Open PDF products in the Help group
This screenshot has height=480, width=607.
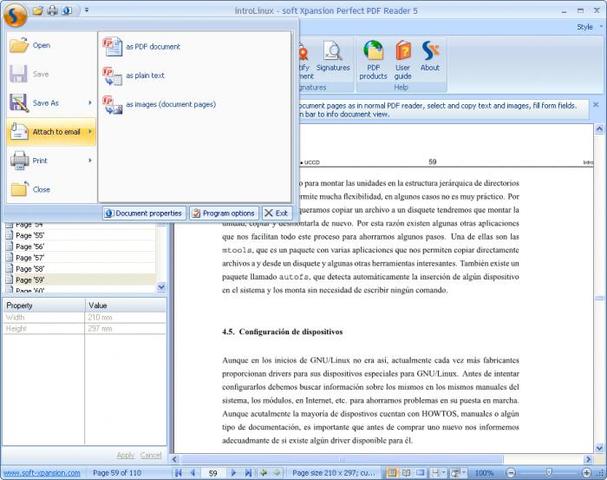click(373, 60)
